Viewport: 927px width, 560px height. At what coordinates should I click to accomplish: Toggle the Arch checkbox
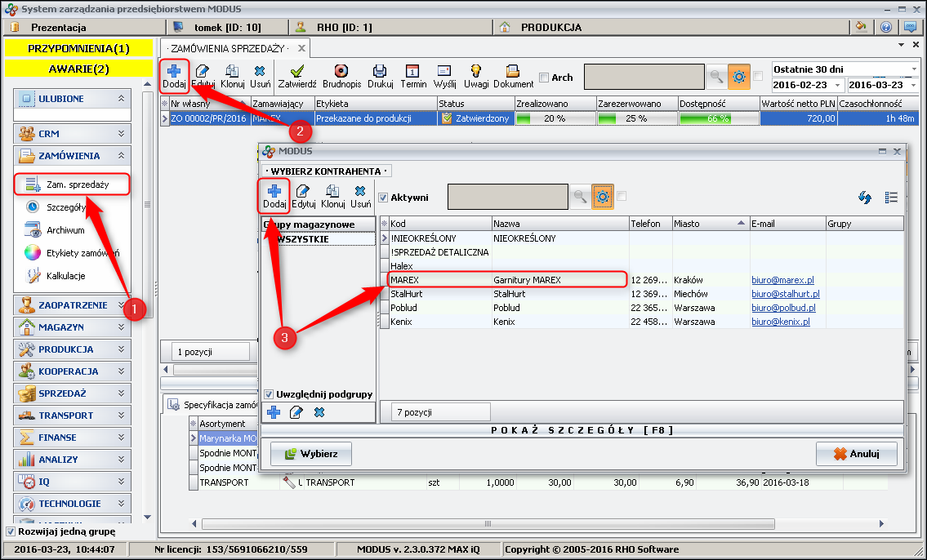coord(545,78)
